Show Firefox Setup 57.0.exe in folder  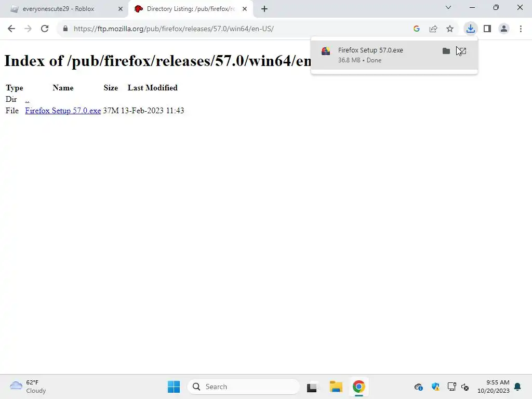tap(446, 51)
